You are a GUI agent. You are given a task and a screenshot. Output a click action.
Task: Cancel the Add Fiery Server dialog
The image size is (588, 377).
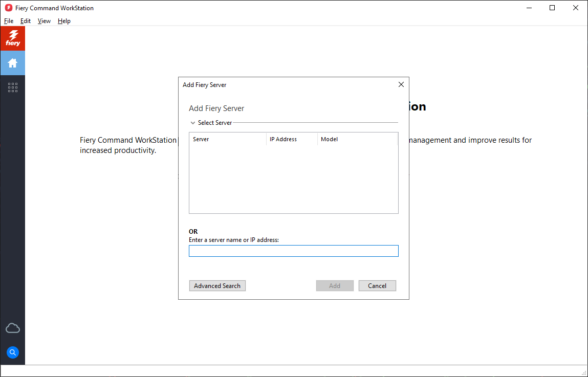(x=377, y=286)
